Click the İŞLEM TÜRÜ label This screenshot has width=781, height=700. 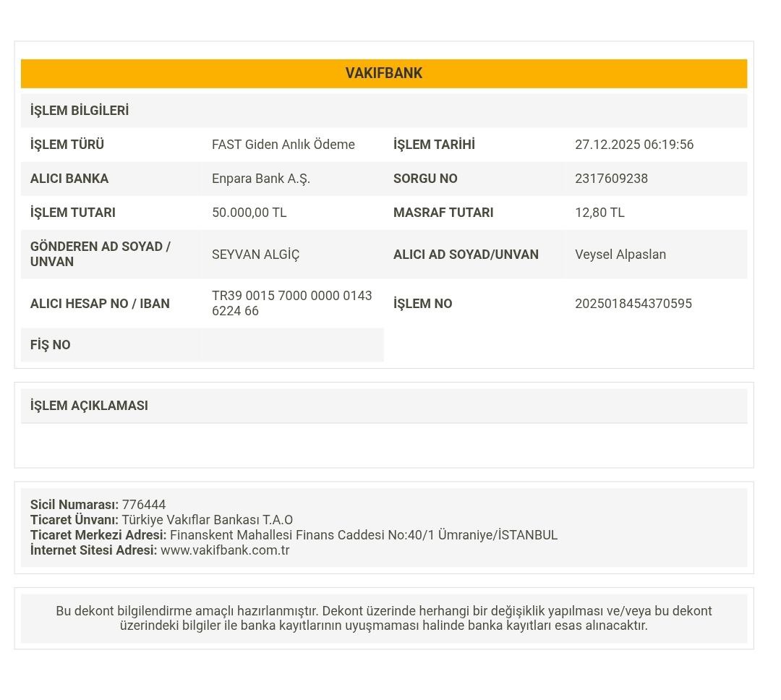[67, 145]
